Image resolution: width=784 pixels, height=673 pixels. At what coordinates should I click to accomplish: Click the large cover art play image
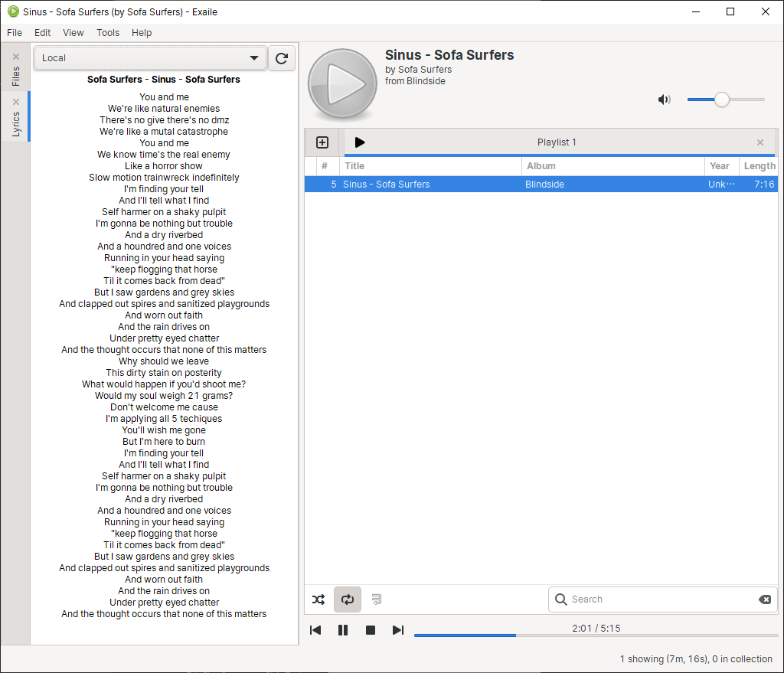(x=342, y=84)
